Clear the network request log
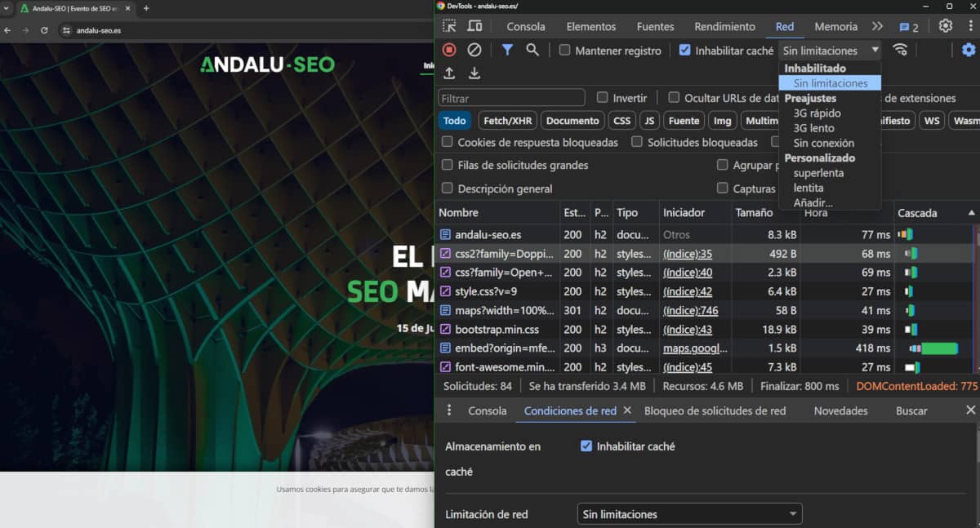 [475, 51]
